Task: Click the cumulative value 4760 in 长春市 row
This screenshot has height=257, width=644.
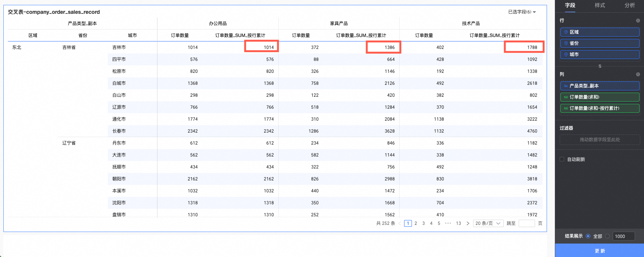Action: point(532,131)
